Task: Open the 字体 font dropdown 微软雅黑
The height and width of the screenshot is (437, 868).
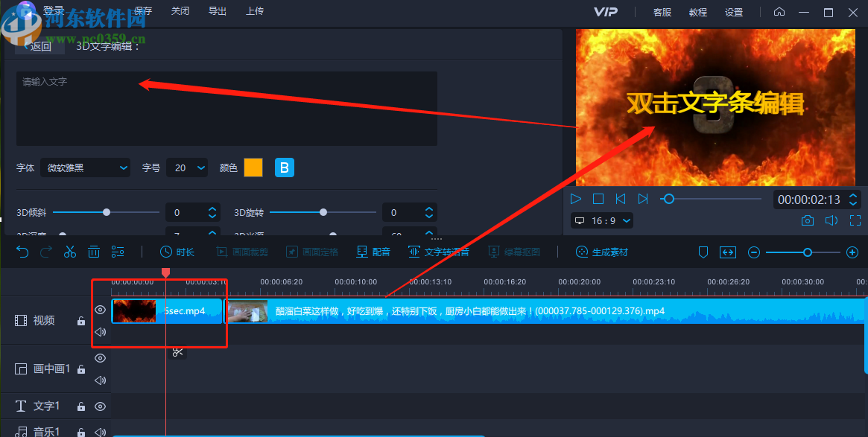Action: pyautogui.click(x=85, y=168)
